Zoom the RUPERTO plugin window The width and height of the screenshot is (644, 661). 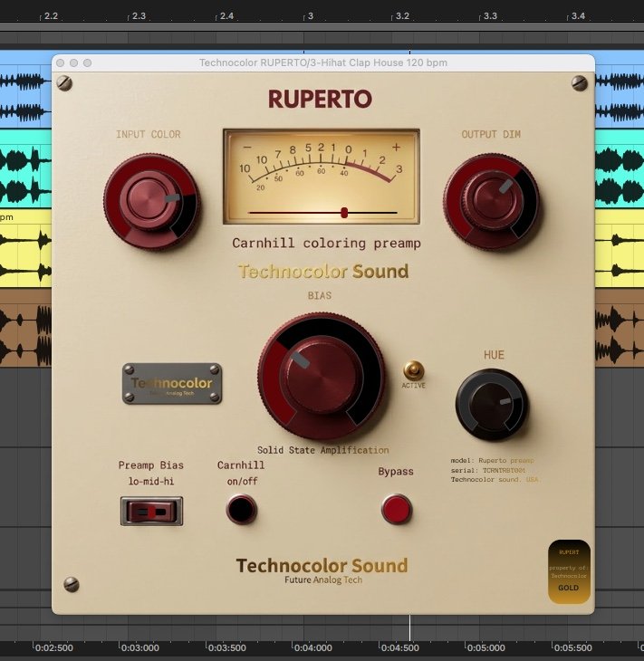pyautogui.click(x=87, y=62)
